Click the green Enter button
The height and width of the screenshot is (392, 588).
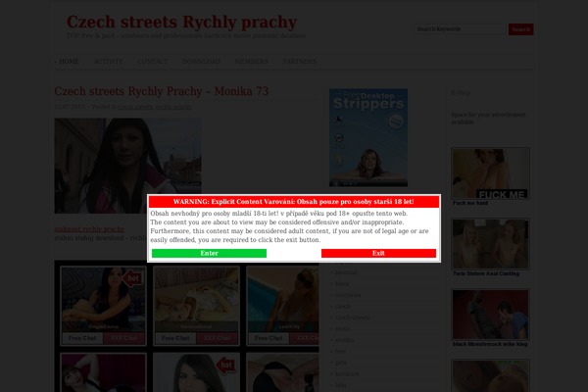[209, 253]
